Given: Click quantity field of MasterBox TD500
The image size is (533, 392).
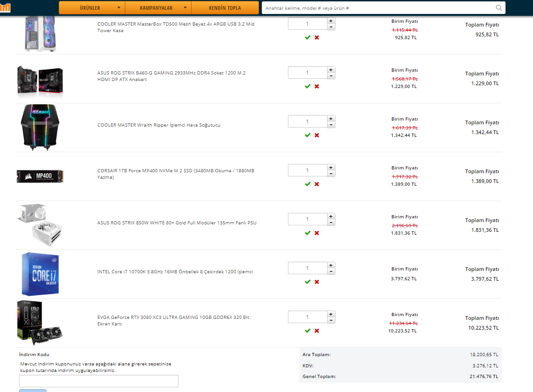Looking at the screenshot, I should click(307, 24).
